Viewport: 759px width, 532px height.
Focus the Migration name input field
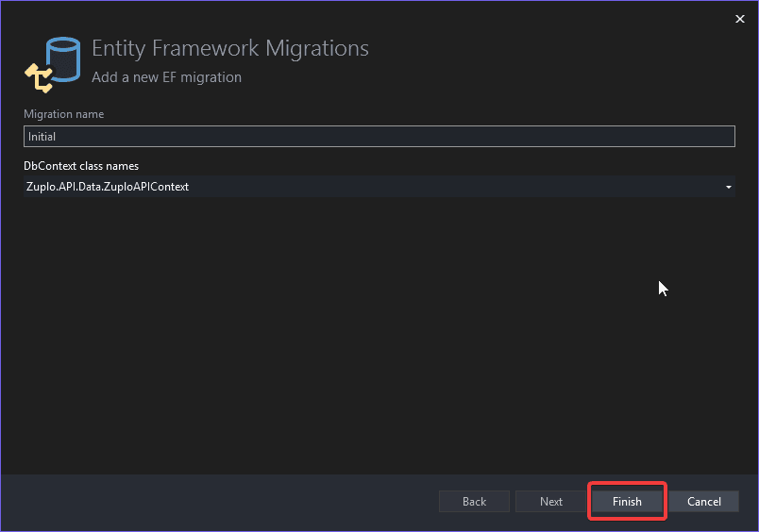click(379, 137)
